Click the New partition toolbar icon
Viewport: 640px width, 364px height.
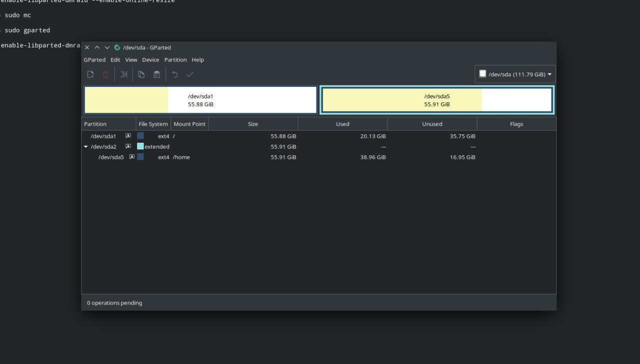pos(90,74)
